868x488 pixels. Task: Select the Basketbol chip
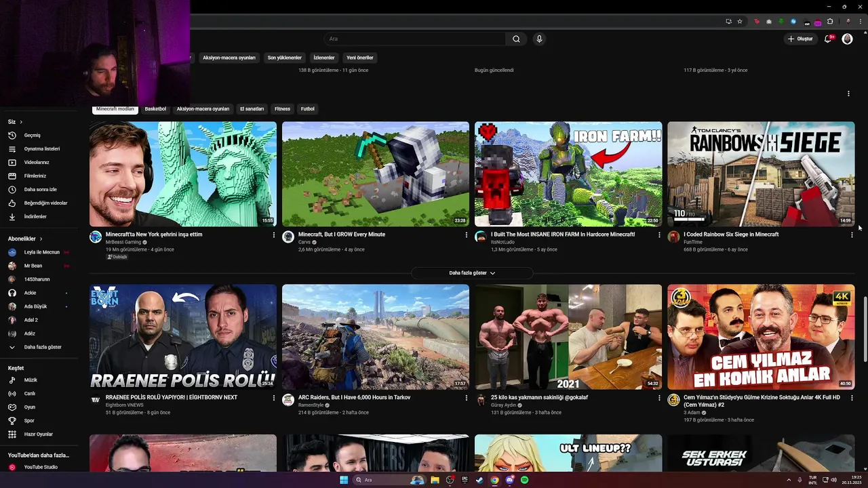pyautogui.click(x=155, y=108)
